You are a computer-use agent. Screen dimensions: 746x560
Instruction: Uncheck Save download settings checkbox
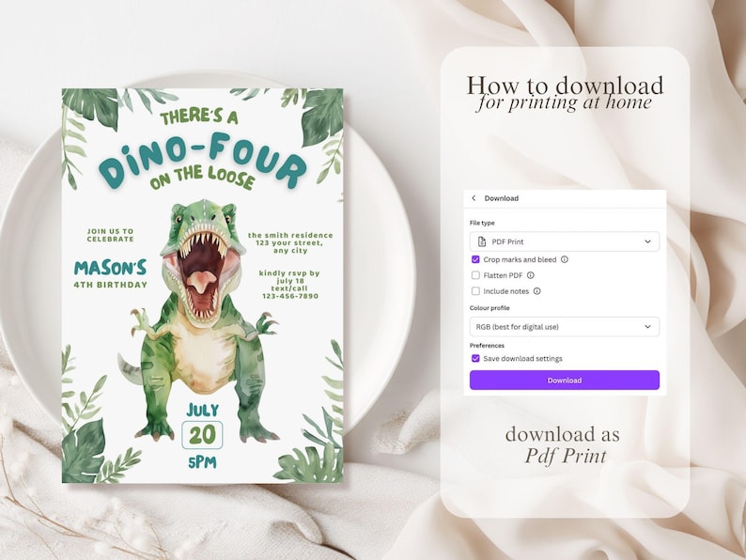[x=475, y=358]
